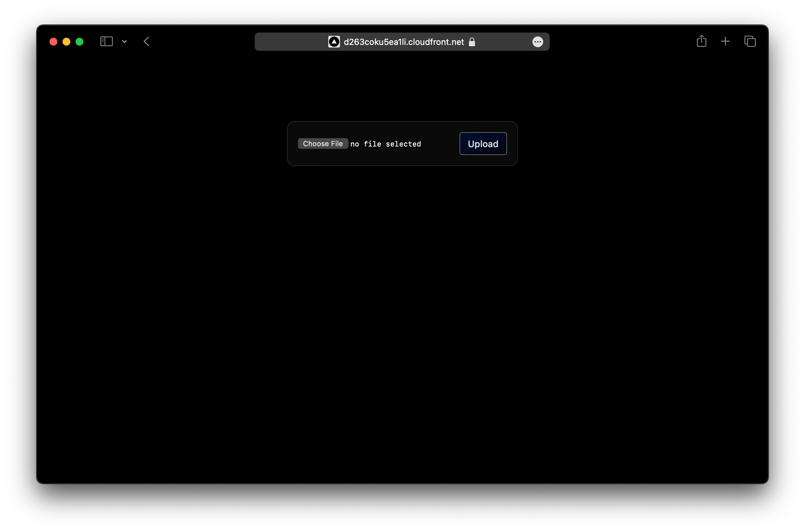This screenshot has width=805, height=532.
Task: Toggle the sidebar layout panel
Action: 106,42
